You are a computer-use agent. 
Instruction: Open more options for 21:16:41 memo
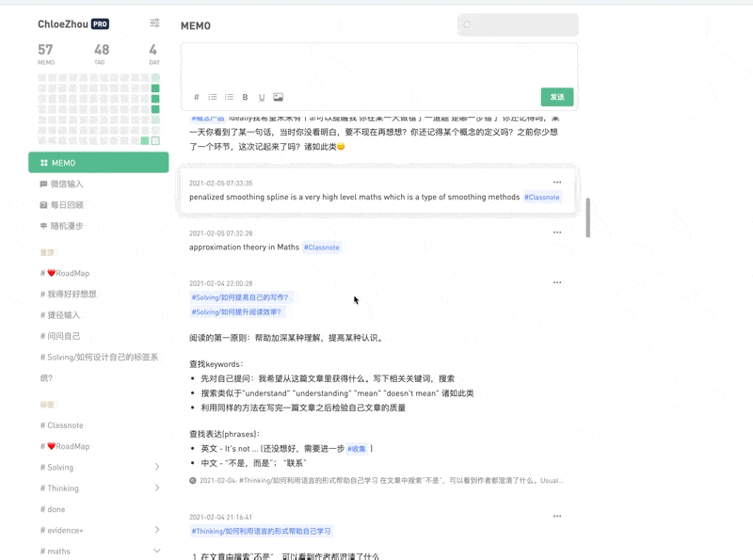(x=557, y=517)
